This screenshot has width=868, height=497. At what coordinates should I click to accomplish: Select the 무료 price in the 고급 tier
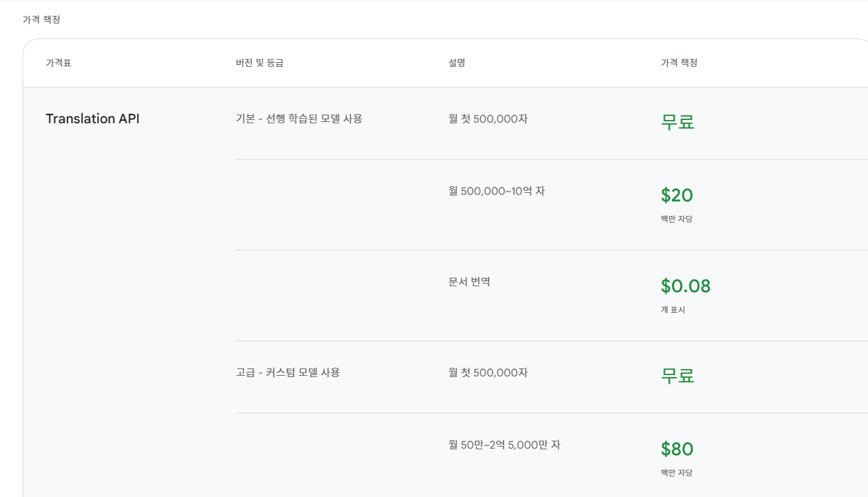click(677, 376)
